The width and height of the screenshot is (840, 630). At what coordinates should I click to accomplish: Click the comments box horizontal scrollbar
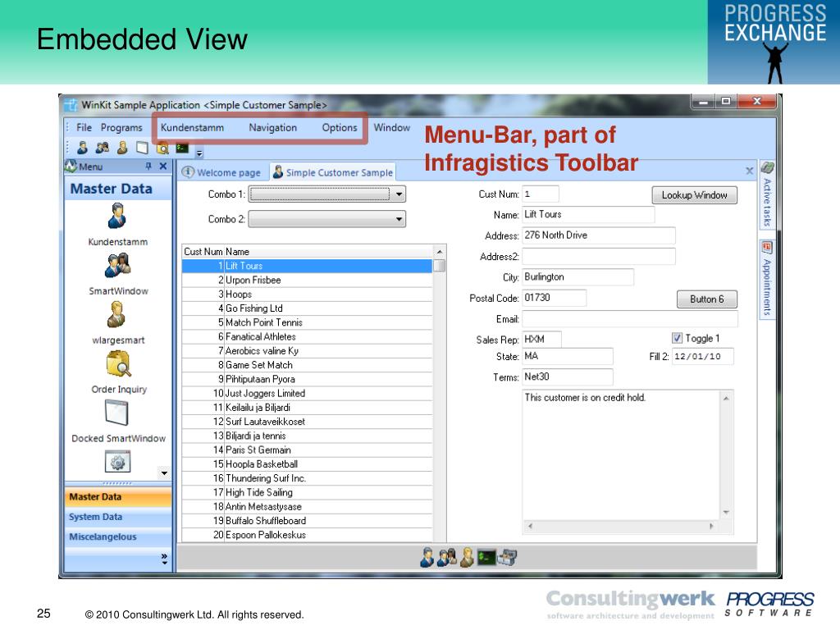click(620, 526)
